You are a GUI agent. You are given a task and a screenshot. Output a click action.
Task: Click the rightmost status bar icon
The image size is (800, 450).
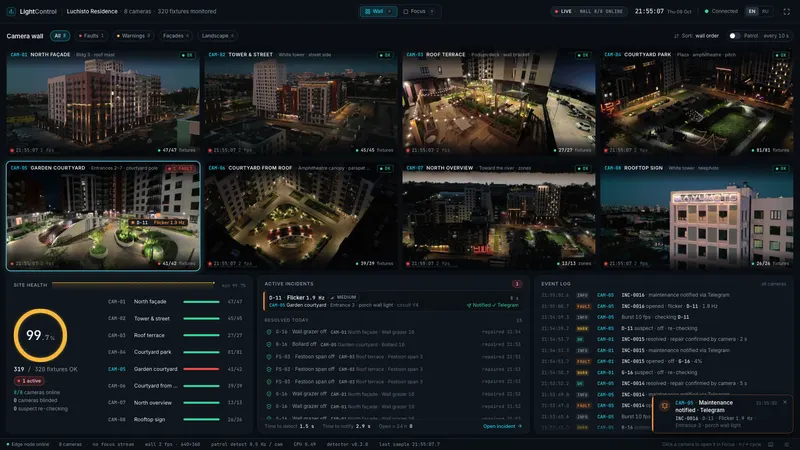click(786, 444)
